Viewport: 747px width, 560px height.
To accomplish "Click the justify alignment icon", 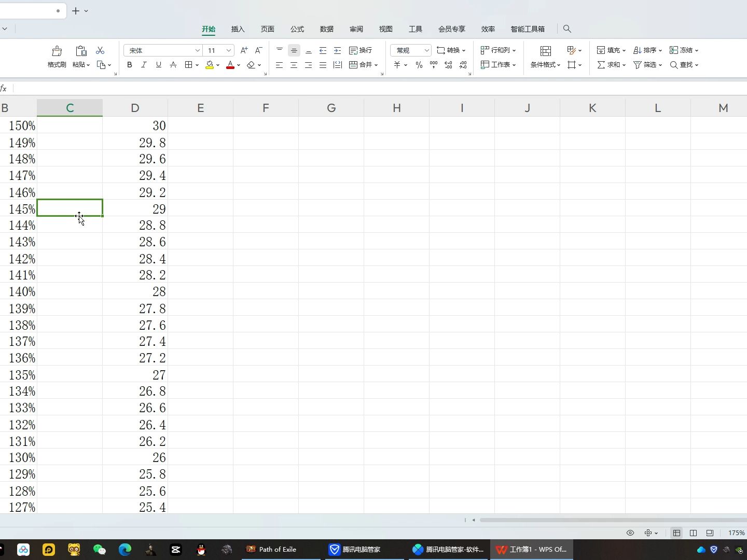I will tap(323, 65).
